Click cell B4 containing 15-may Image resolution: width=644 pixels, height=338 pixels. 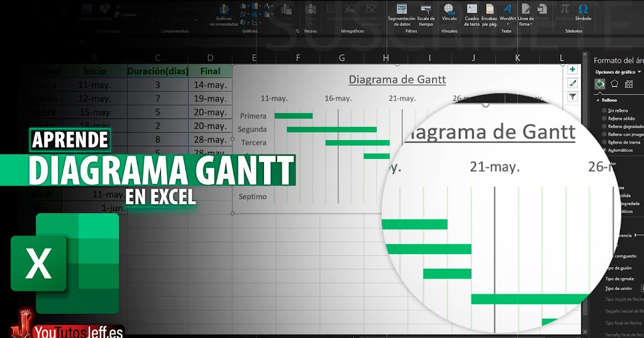(x=96, y=112)
